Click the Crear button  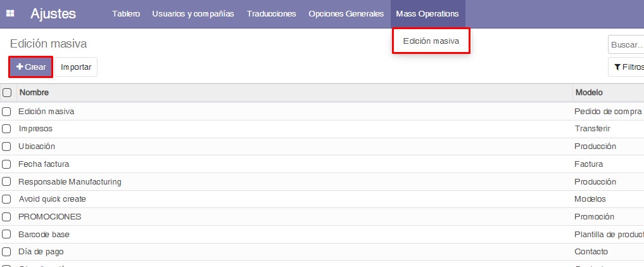click(30, 67)
